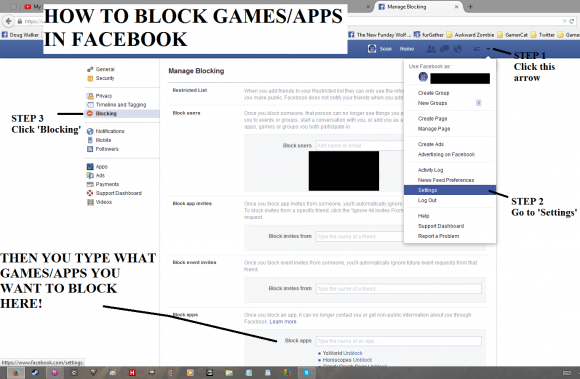This screenshot has height=379, width=580.
Task: Focus the Block apps input field
Action: tap(399, 341)
